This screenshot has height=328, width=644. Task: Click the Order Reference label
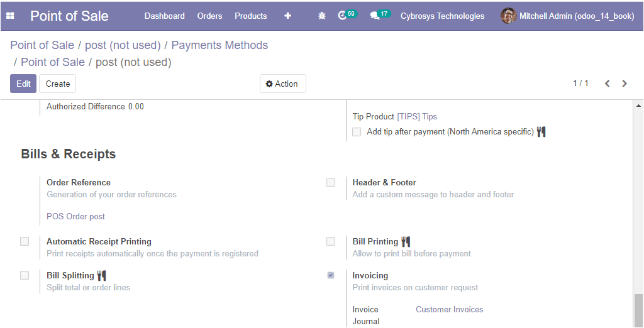tap(79, 182)
